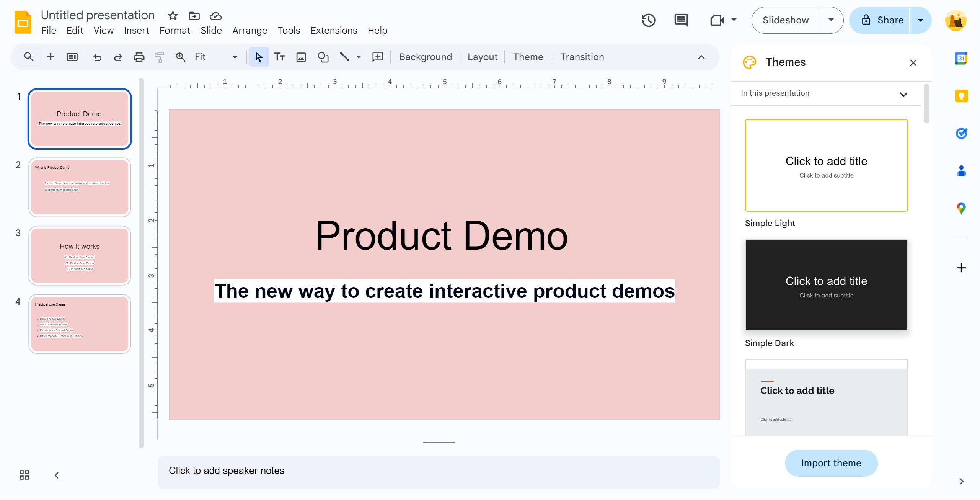Apply the Simple Light theme
This screenshot has height=500, width=980.
coord(826,165)
